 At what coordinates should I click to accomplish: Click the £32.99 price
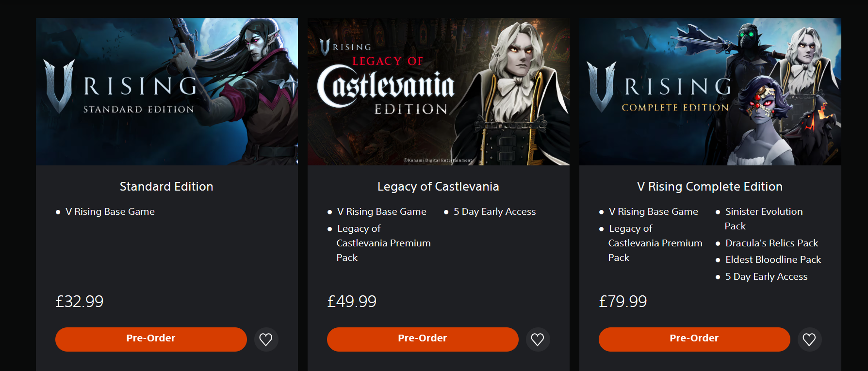click(80, 302)
